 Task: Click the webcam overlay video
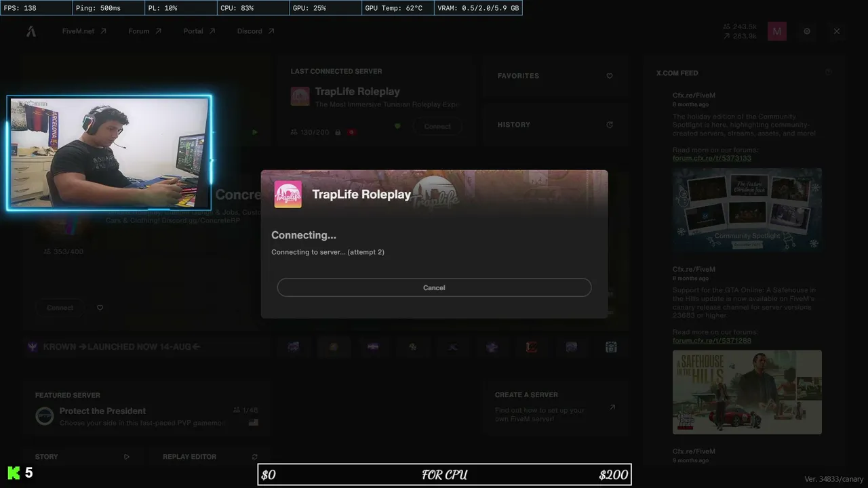point(109,153)
